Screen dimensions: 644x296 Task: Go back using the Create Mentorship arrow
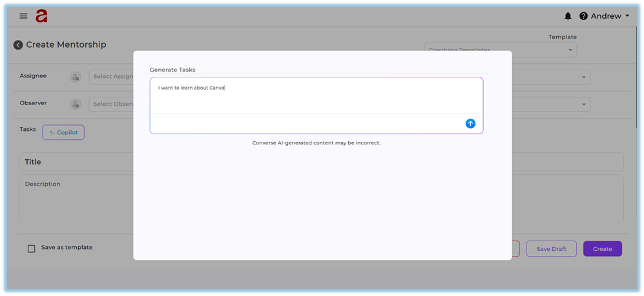[x=18, y=45]
